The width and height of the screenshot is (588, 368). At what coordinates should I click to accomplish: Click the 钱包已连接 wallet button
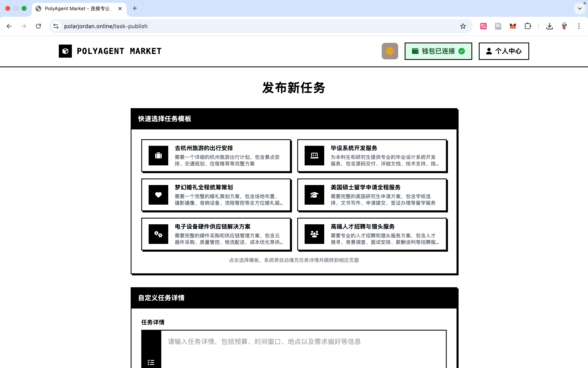pos(438,51)
